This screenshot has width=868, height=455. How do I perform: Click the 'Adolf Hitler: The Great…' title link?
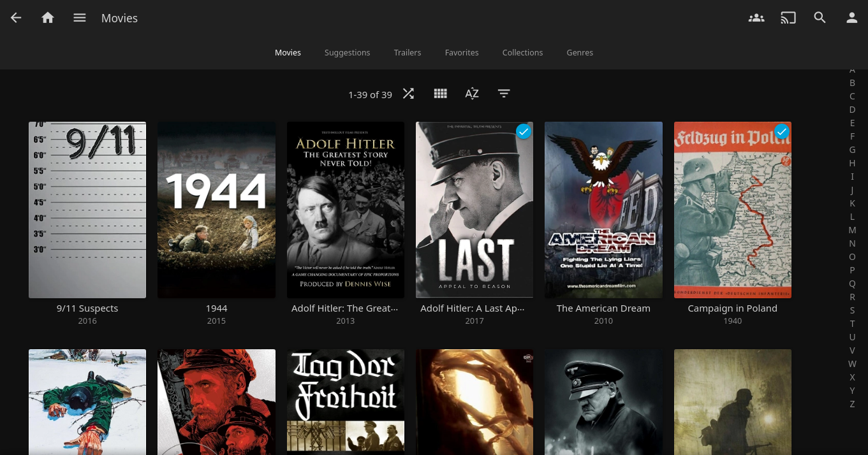click(346, 308)
